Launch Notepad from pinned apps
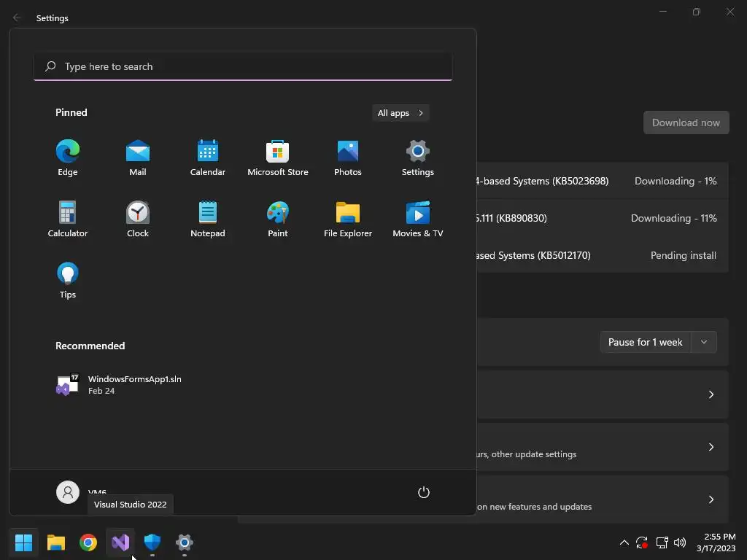The image size is (747, 560). (x=208, y=219)
